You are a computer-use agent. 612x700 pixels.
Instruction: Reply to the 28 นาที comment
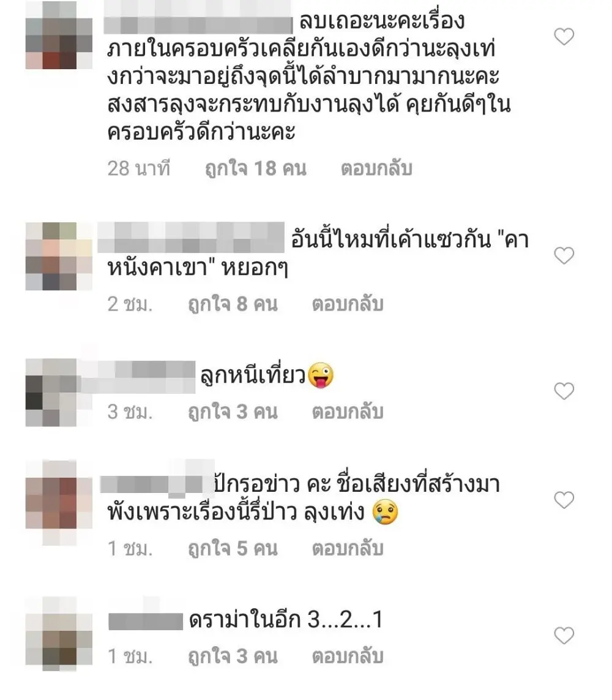(x=376, y=169)
